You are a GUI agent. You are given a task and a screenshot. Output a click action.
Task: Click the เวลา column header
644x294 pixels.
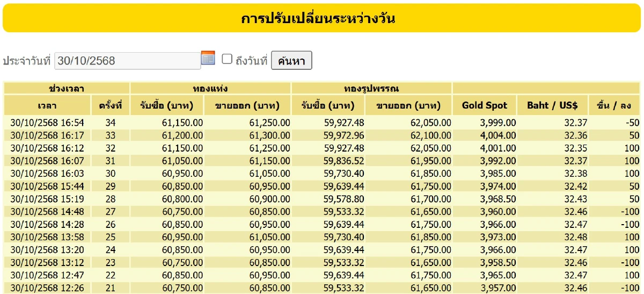(47, 105)
